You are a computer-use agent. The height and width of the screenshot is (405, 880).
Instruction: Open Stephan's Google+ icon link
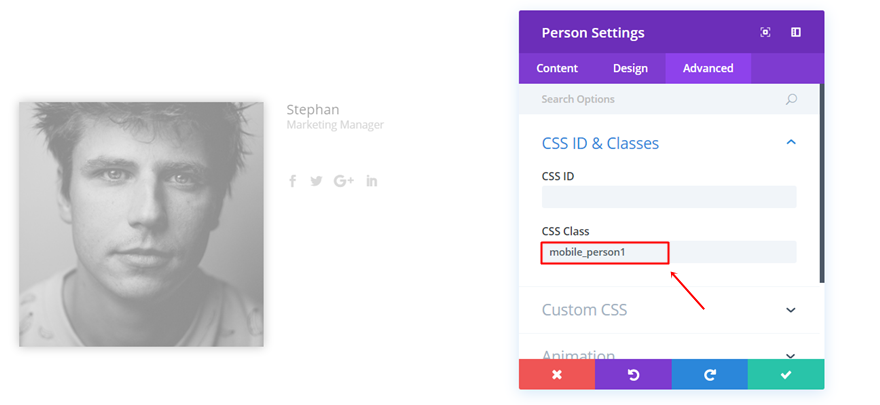point(344,181)
